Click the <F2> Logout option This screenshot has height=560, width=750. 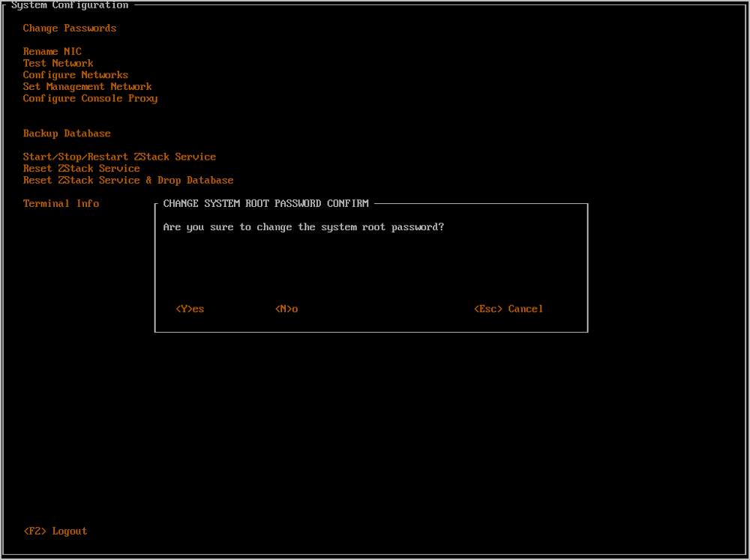(x=55, y=531)
